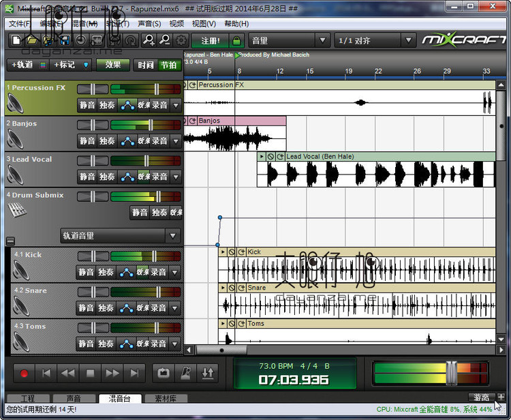Switch to the Library tab at bottom

point(166,398)
